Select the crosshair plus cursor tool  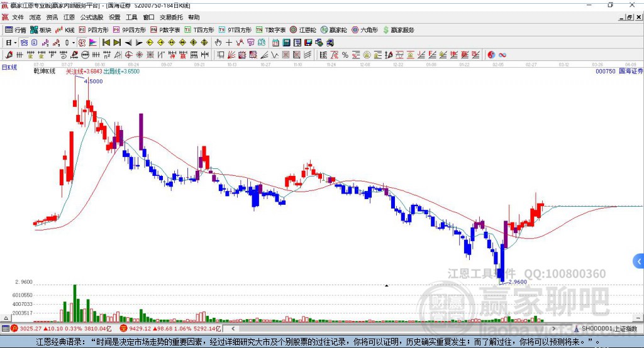pos(229,43)
